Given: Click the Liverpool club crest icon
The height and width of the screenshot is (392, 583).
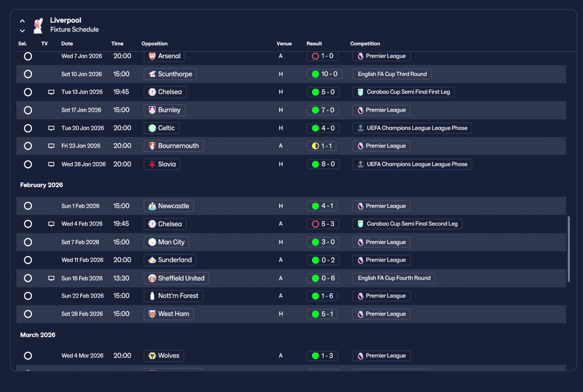Looking at the screenshot, I should [38, 25].
